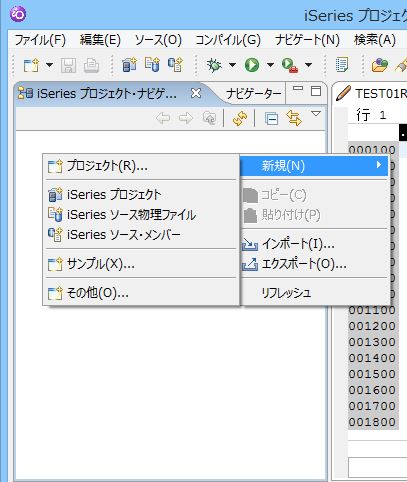Open the ソース(O) menu
The image size is (407, 482).
[158, 40]
